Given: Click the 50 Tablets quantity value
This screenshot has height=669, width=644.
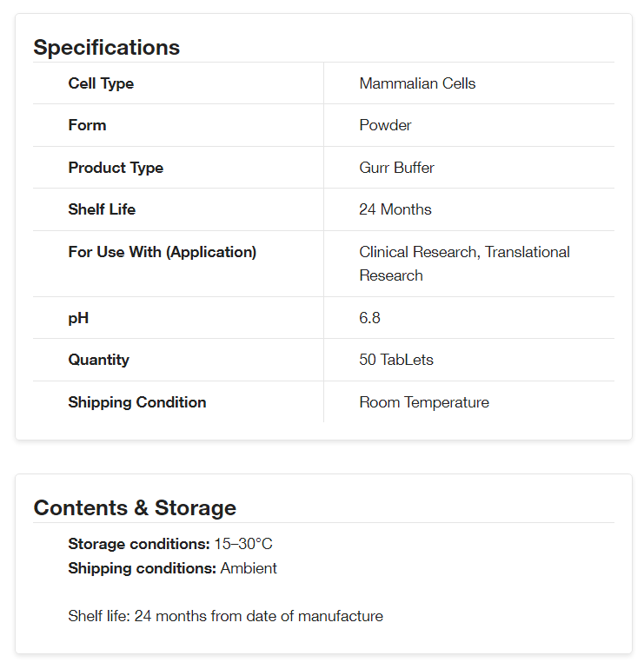Looking at the screenshot, I should point(396,360).
